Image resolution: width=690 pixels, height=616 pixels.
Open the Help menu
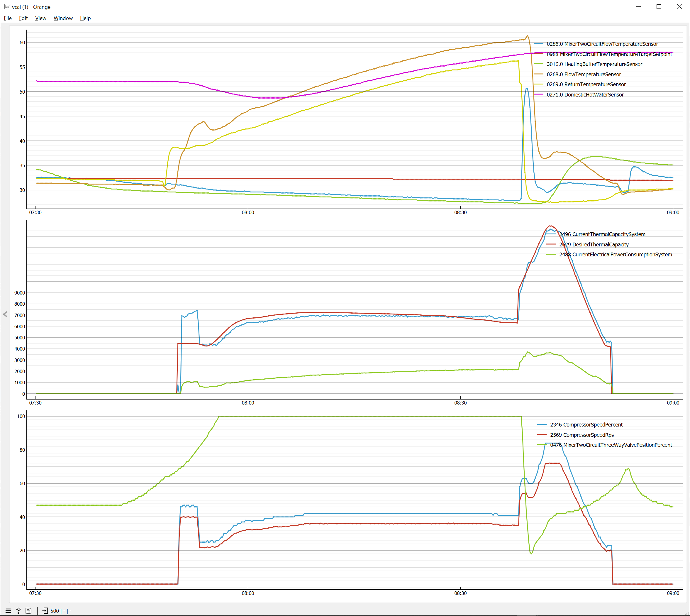[x=85, y=18]
